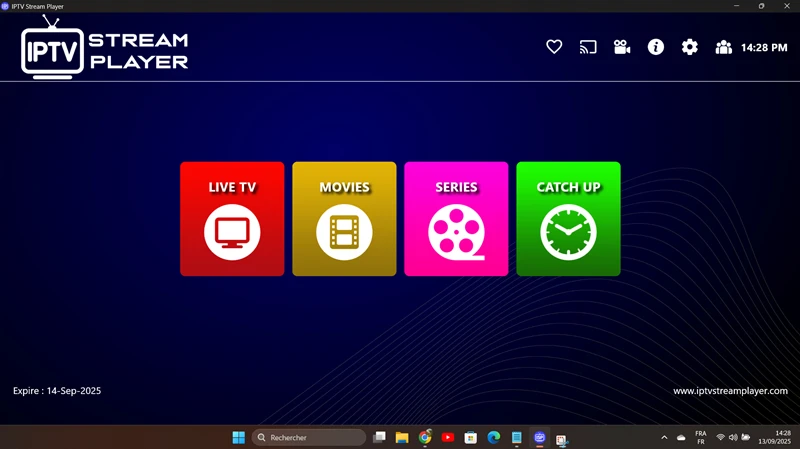800x449 pixels.
Task: Click the 14:28 PM clock in header
Action: 764,47
